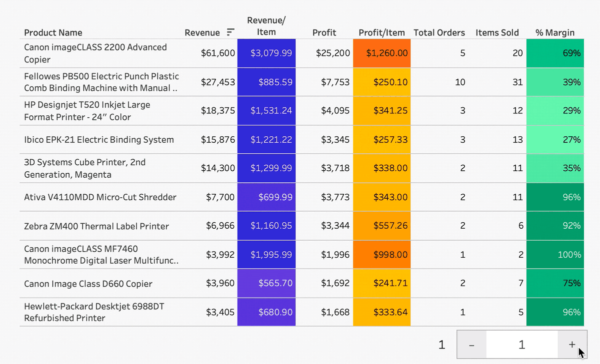This screenshot has height=364, width=600.
Task: Click the 27% margin cell
Action: tap(555, 140)
